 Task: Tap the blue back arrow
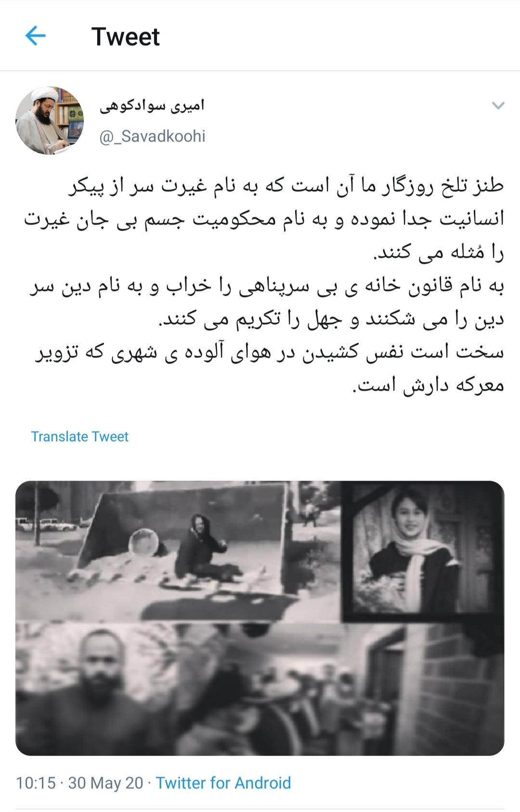click(35, 36)
